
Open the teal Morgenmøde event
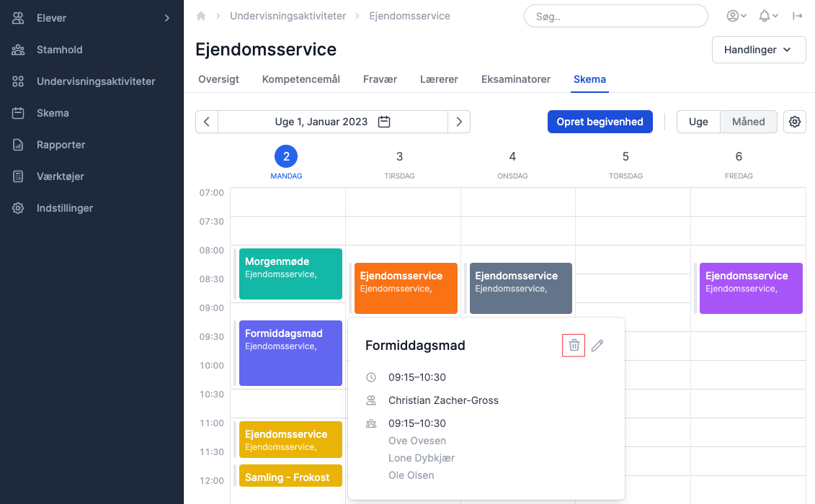point(290,274)
